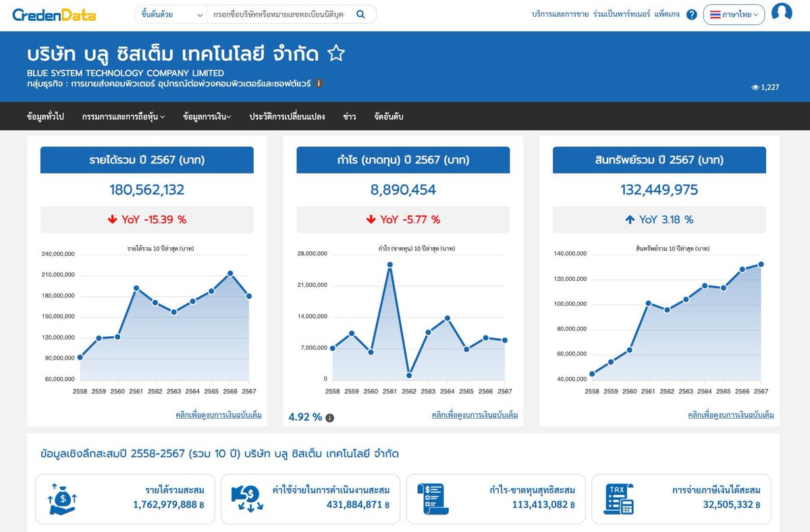Click กำไร (ขาดทุน) ปี 2567 header
Screen dimensions: 810x532
pyautogui.click(x=404, y=160)
